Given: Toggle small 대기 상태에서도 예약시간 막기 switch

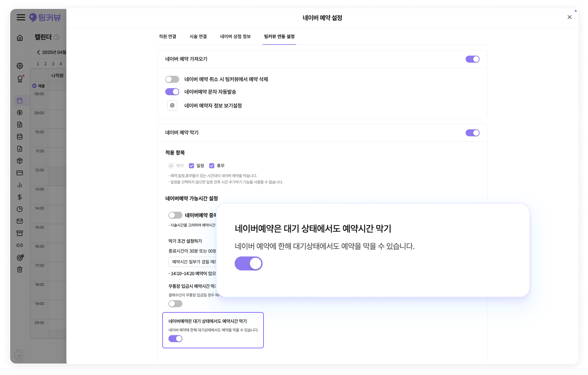Looking at the screenshot, I should (x=175, y=339).
